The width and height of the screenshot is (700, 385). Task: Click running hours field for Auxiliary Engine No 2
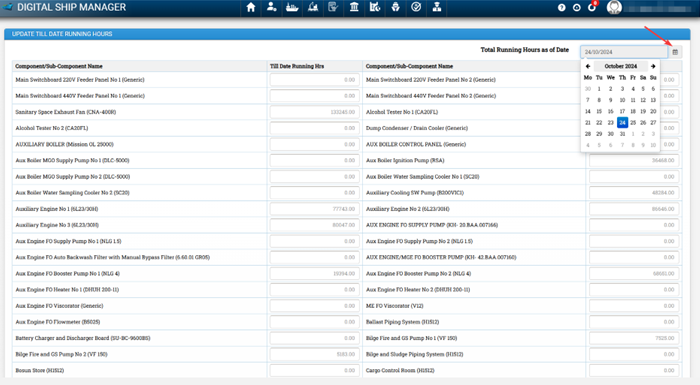[634, 209]
